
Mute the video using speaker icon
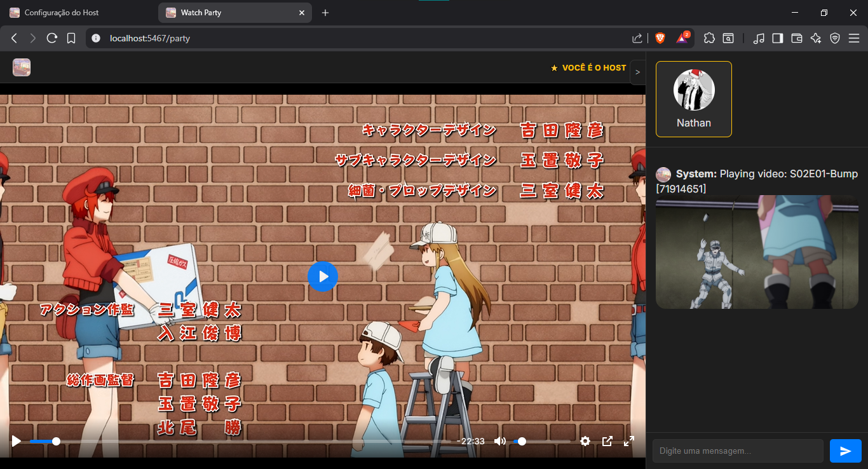pos(500,441)
